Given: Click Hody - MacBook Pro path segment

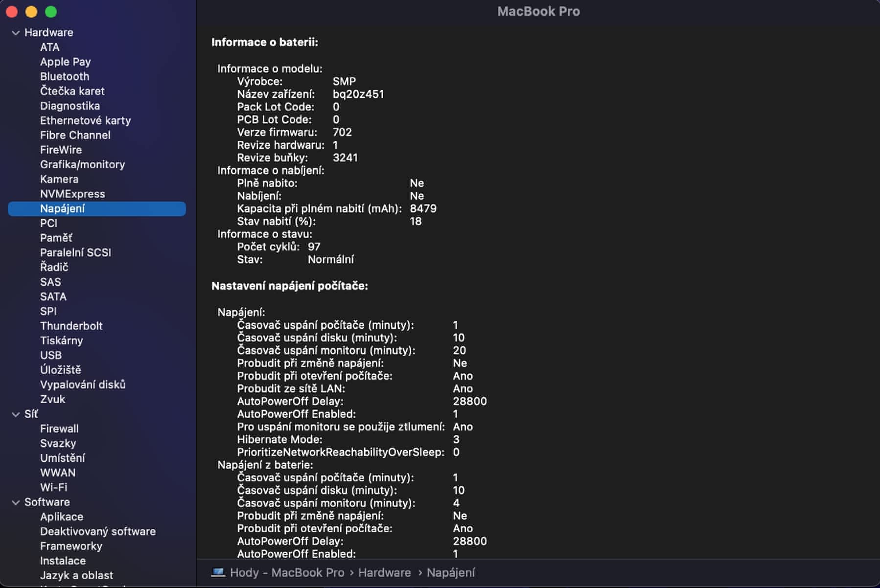Looking at the screenshot, I should point(287,572).
